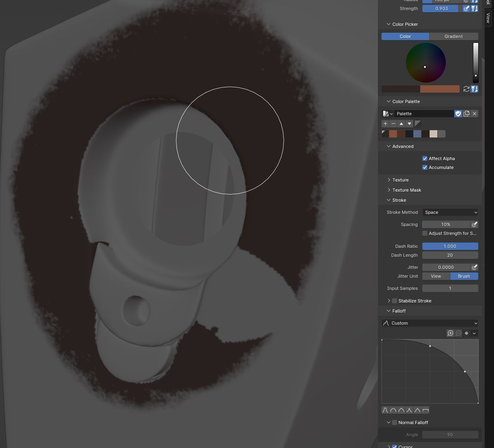Enable Stabilize Stroke checkbox
The width and height of the screenshot is (494, 448).
[394, 301]
